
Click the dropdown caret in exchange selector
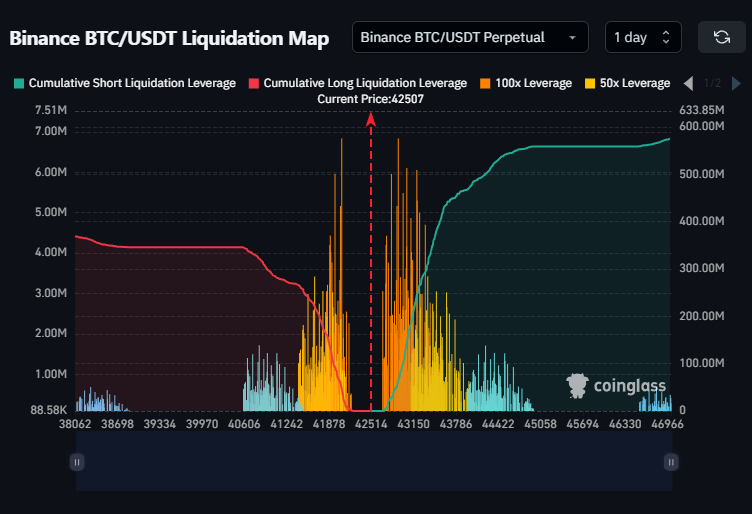[572, 37]
